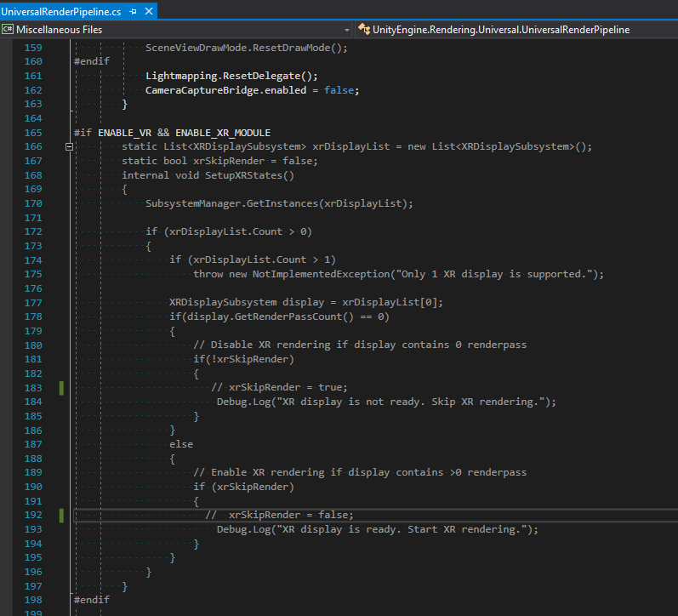This screenshot has width=678, height=616.
Task: Click the Lightmapping.ResetDelegate() call
Action: (231, 76)
